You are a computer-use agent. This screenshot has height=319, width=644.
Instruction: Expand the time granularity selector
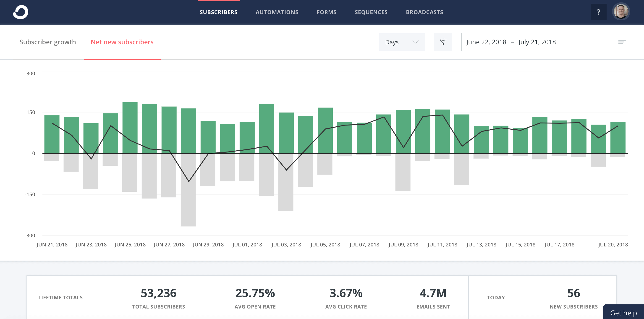402,42
